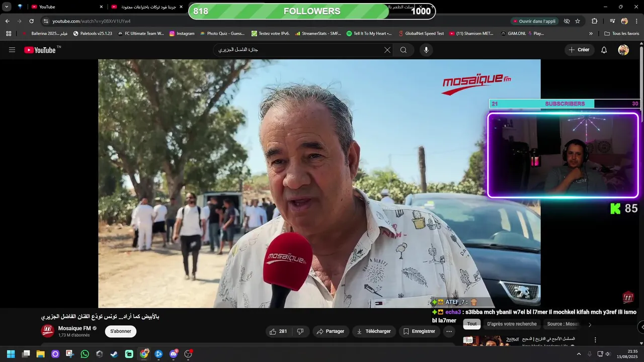Viewport: 644px width, 362px height.
Task: Save the video via Enregistrer
Action: (419, 331)
